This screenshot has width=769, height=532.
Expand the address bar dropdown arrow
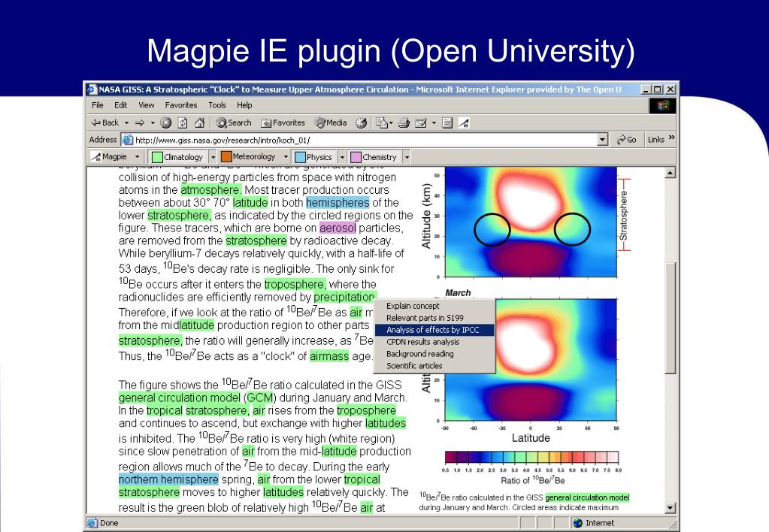point(601,140)
